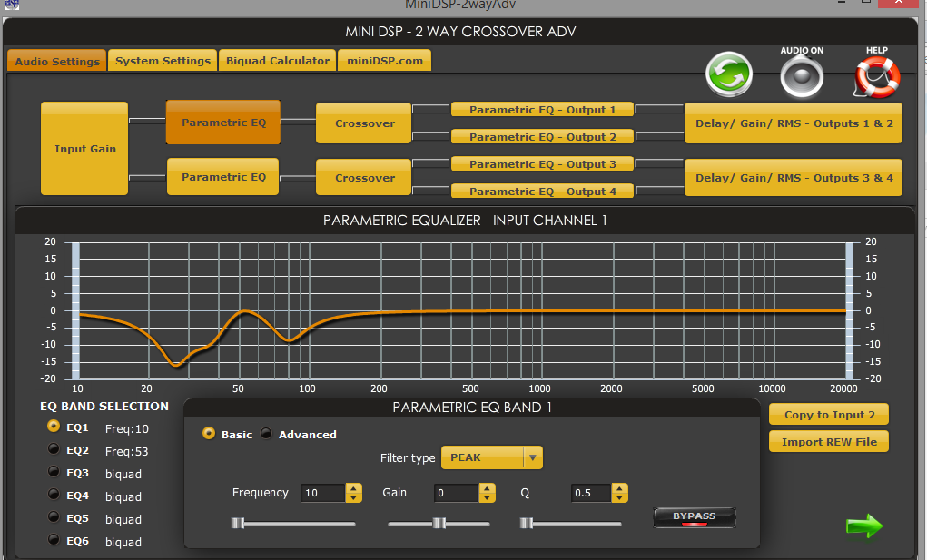Open the lower Crossover block

click(x=363, y=177)
